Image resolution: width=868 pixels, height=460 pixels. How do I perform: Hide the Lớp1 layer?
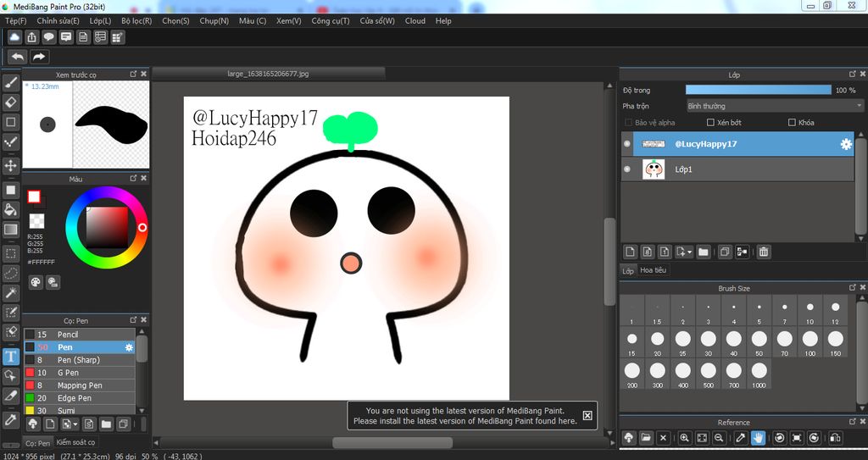point(626,169)
